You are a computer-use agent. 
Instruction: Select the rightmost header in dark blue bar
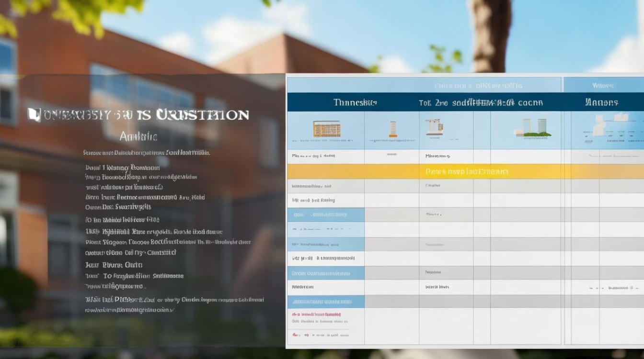coord(601,102)
